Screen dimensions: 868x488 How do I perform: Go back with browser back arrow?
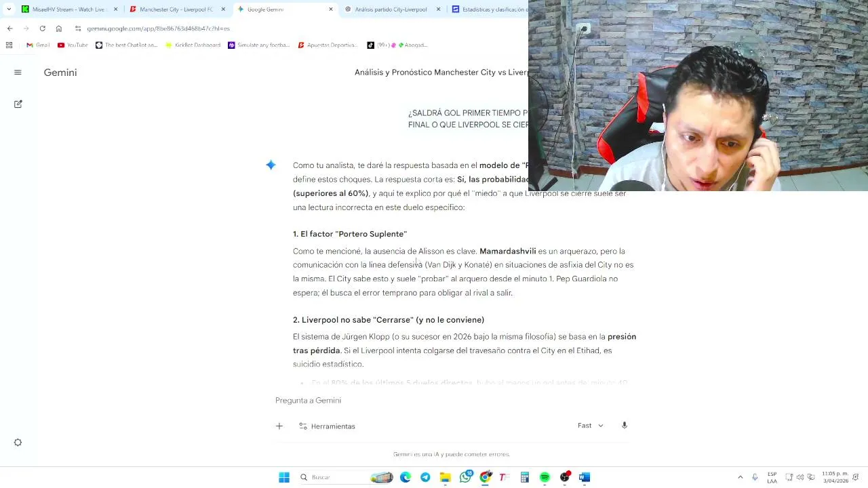9,28
